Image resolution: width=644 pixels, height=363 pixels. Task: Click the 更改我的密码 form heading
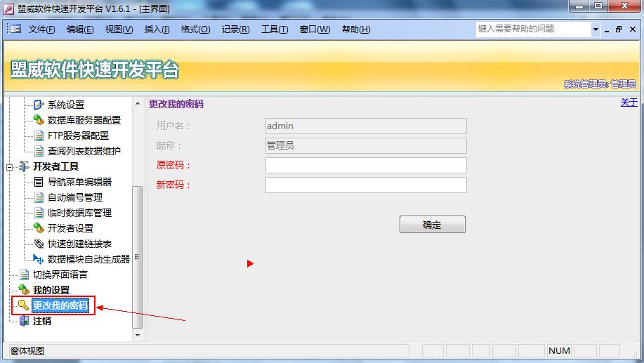point(176,104)
